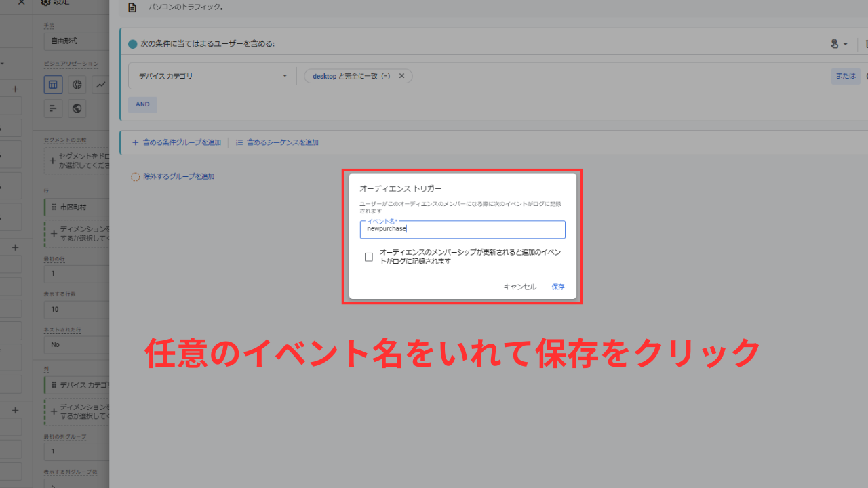The image size is (868, 488).
Task: Select the line chart visualization icon
Action: pos(100,85)
